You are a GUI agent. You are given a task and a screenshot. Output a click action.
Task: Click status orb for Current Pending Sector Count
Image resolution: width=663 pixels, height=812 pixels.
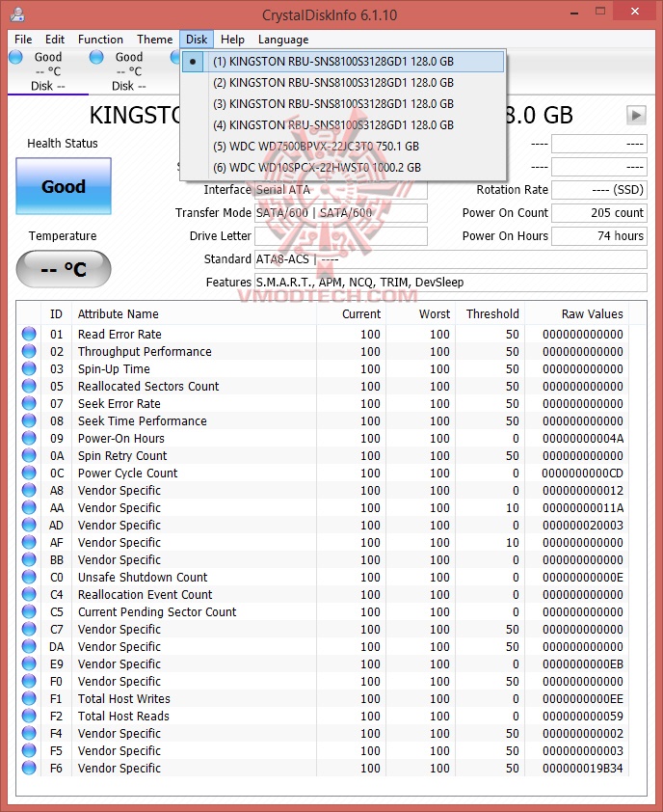pos(29,611)
